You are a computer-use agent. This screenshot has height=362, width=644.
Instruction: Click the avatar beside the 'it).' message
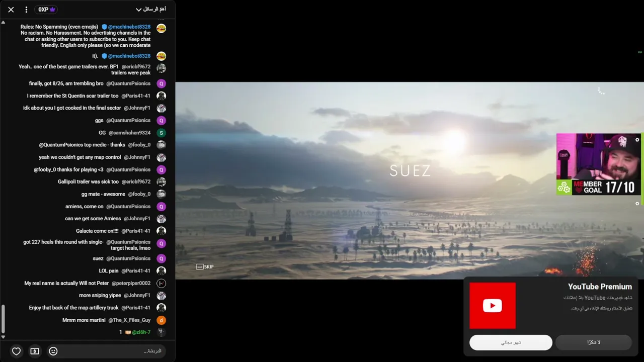161,56
